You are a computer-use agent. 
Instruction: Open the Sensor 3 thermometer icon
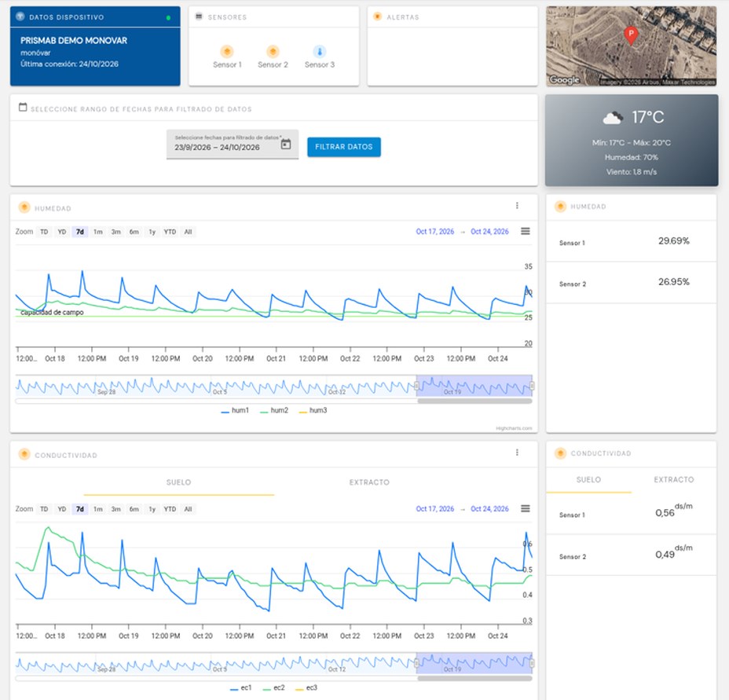coord(320,51)
